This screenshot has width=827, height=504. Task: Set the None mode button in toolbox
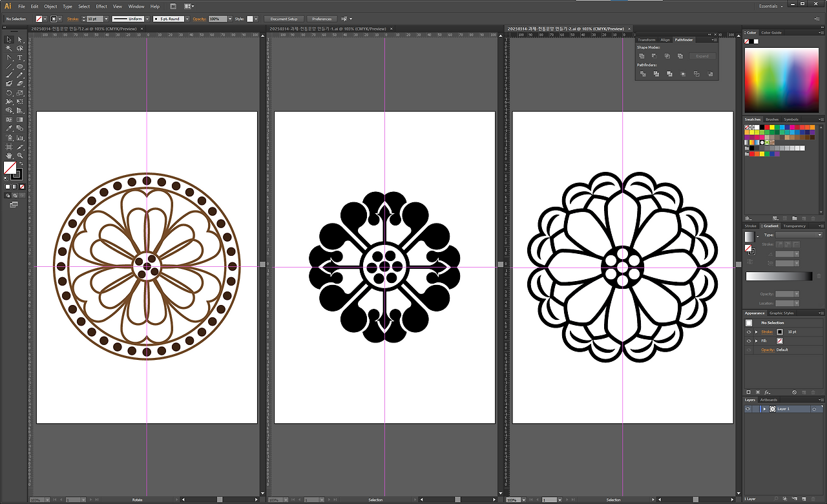22,187
